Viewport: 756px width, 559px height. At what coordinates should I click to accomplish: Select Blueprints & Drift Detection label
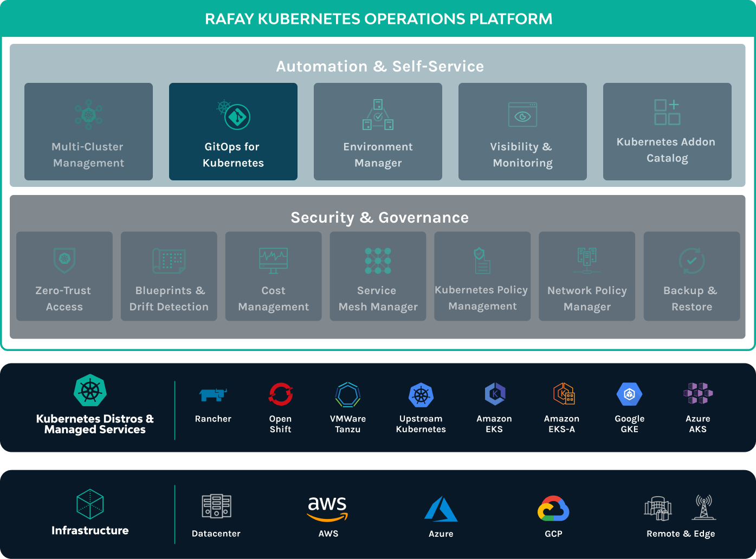pos(169,298)
